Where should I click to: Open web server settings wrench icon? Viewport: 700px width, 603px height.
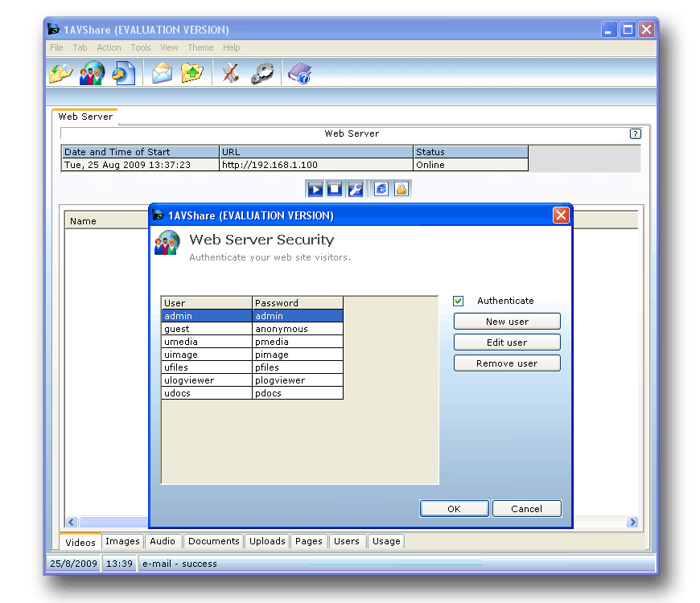coord(355,189)
